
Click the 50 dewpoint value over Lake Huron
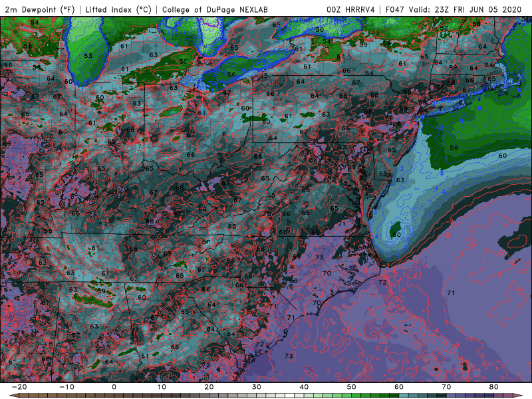(x=320, y=29)
